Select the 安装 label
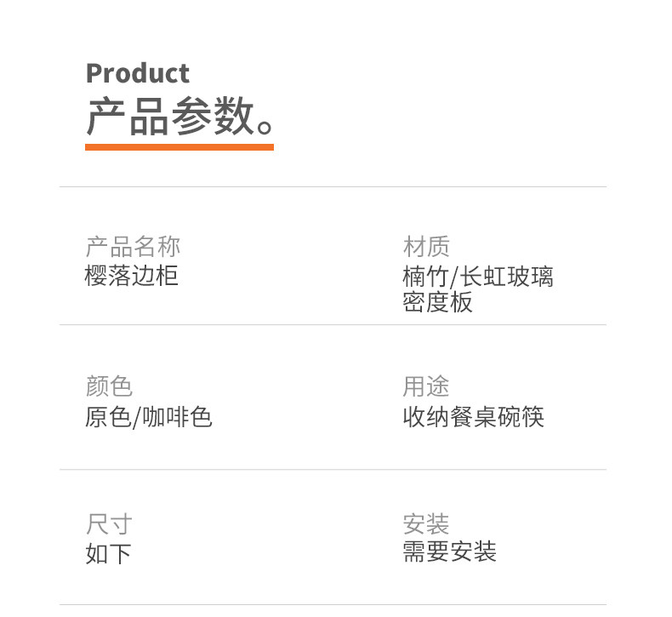 (x=426, y=523)
